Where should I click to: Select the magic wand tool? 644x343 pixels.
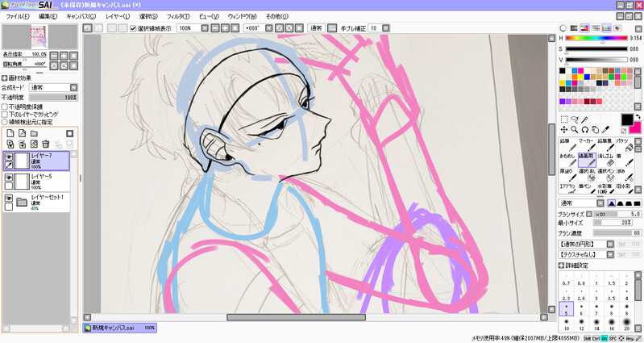584,119
